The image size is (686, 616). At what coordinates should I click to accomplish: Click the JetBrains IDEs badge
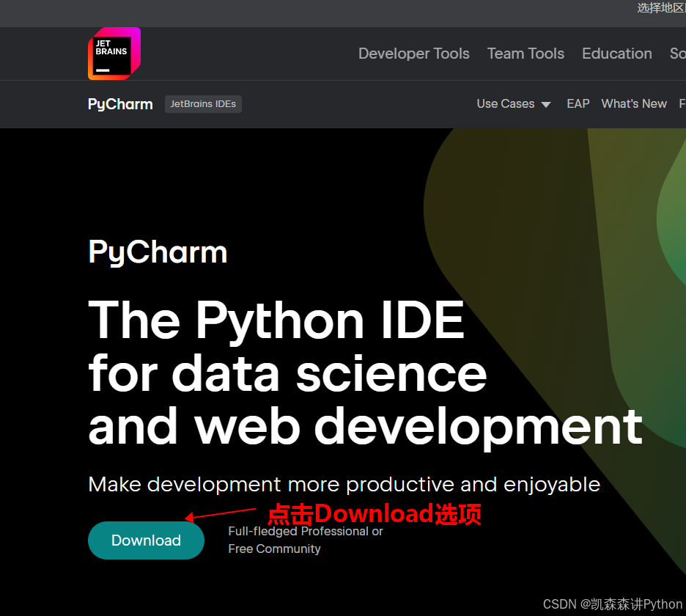tap(203, 104)
